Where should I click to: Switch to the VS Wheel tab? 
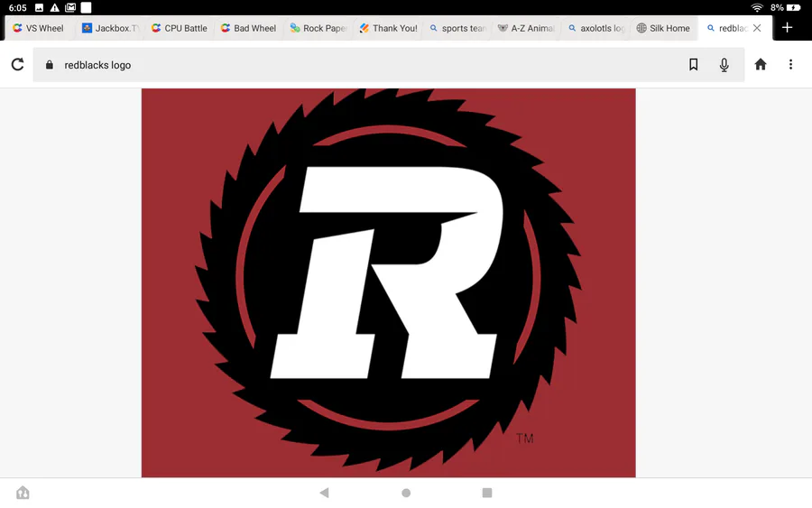pyautogui.click(x=40, y=28)
